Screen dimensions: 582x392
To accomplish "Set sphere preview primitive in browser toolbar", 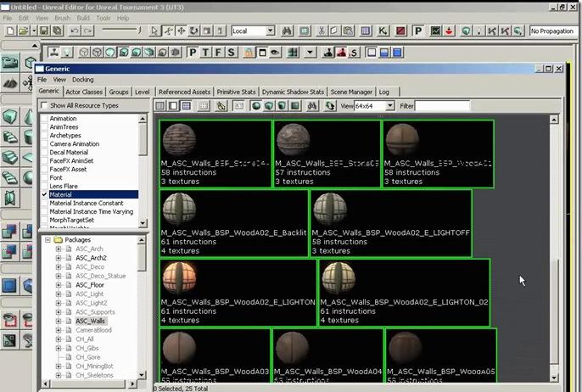I will (x=256, y=106).
